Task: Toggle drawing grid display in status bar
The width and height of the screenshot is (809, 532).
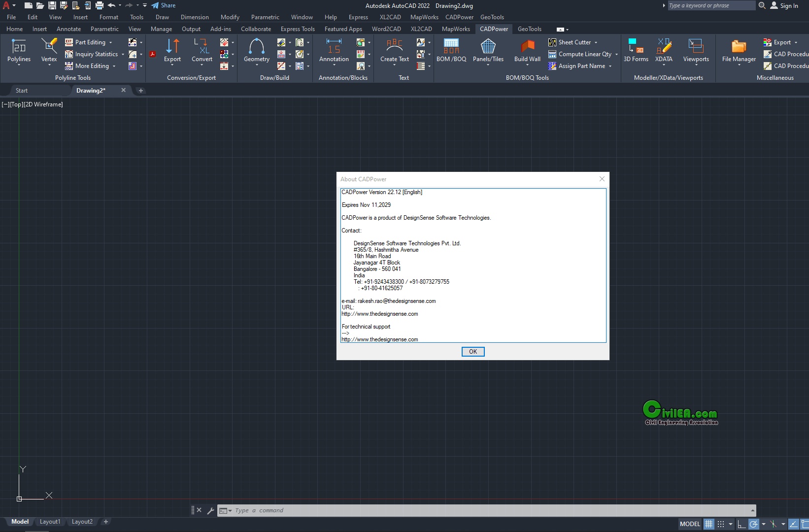Action: pos(708,524)
